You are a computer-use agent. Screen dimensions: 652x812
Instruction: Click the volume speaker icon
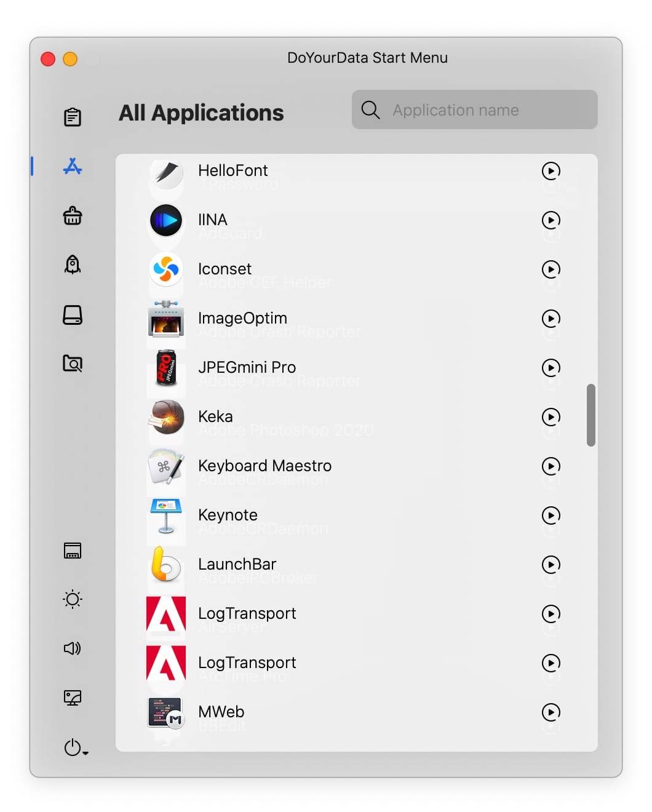(x=73, y=648)
